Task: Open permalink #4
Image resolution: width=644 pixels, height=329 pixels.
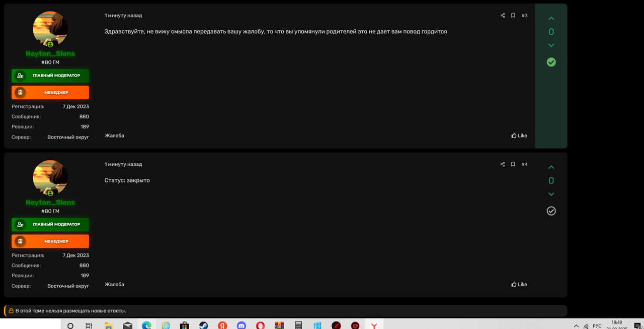Action: coord(524,164)
